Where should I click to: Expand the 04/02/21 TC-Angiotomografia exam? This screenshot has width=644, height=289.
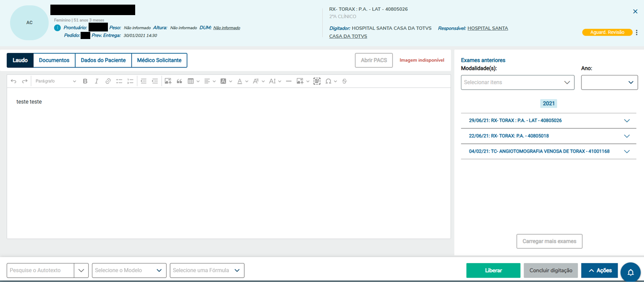(549, 151)
